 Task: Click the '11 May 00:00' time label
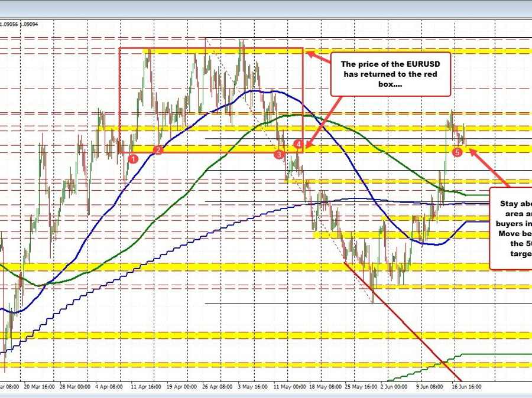click(x=290, y=387)
